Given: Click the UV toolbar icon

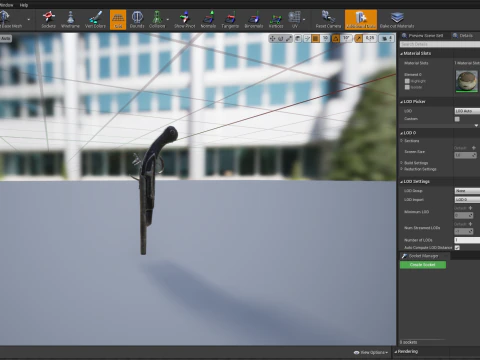Looking at the screenshot, I should 294,20.
